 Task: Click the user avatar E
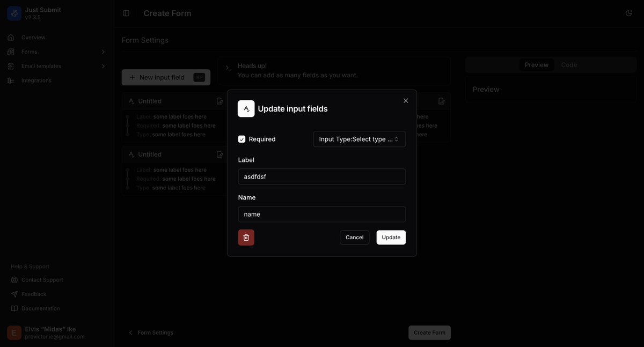click(x=14, y=333)
